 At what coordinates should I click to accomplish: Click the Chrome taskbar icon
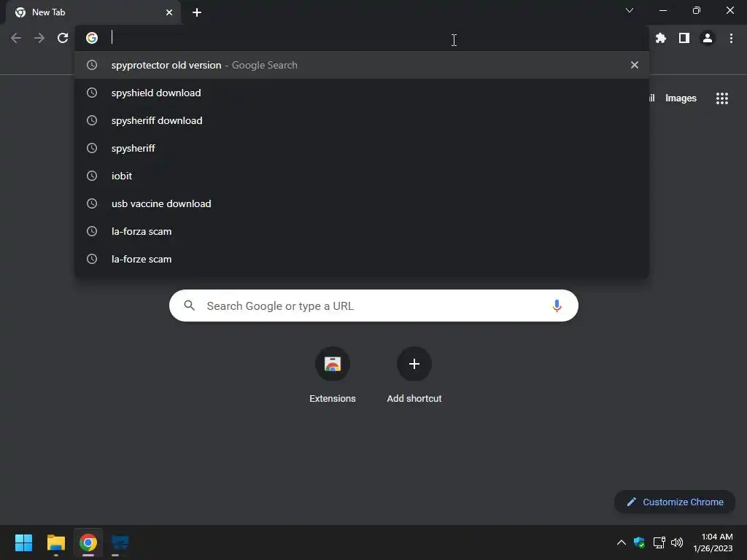88,542
